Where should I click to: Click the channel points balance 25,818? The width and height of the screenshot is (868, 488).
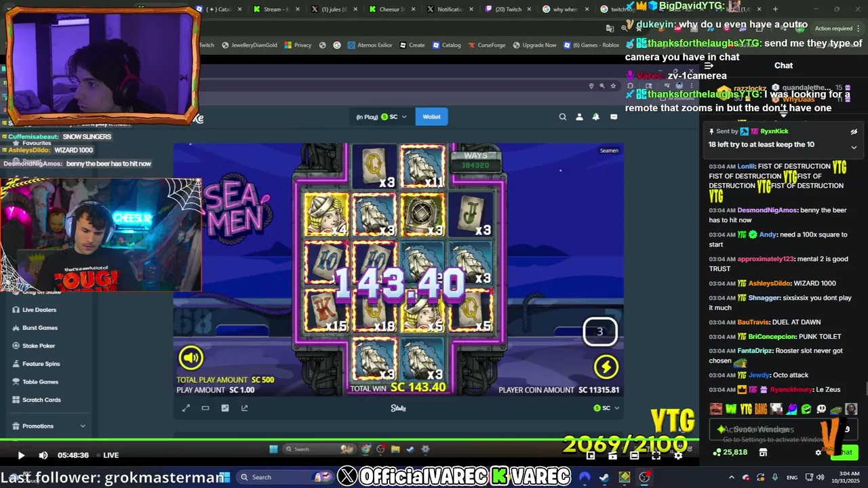730,452
